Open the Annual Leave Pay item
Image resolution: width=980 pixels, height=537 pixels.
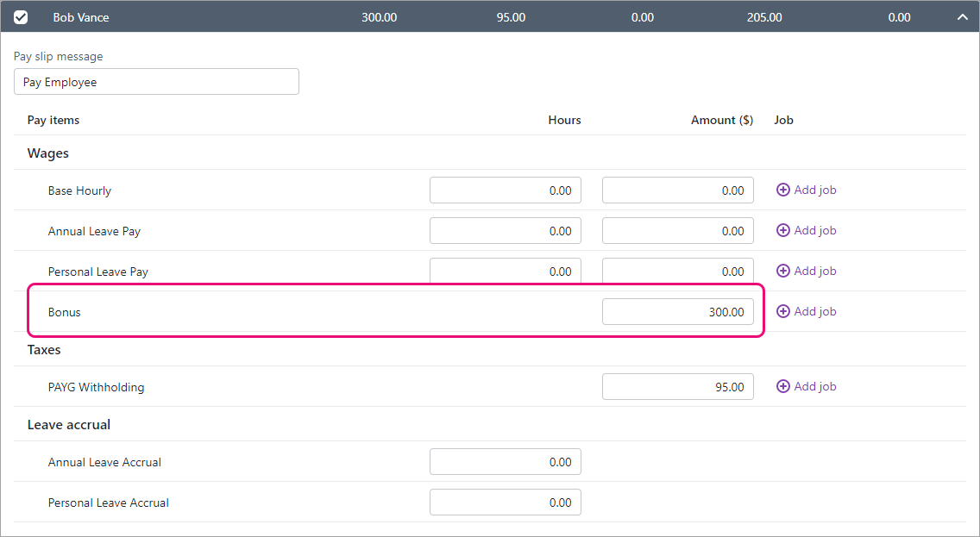pos(95,231)
